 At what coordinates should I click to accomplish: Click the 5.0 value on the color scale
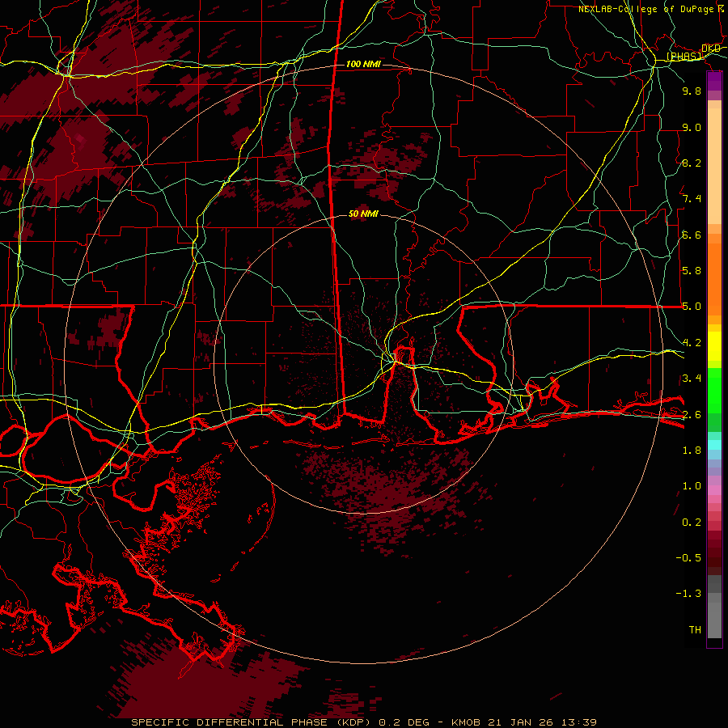point(692,307)
